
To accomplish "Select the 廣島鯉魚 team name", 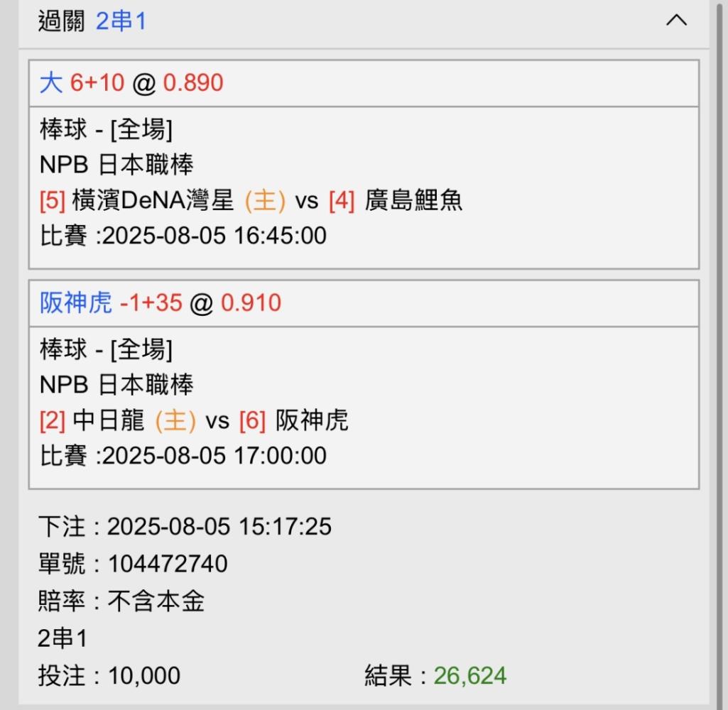I will pos(413,200).
